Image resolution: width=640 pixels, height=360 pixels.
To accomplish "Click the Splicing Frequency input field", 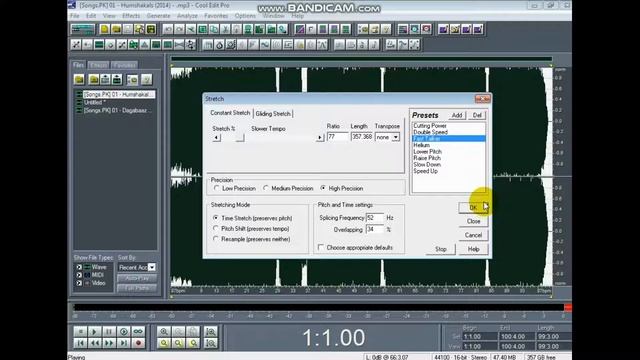I will coord(375,218).
